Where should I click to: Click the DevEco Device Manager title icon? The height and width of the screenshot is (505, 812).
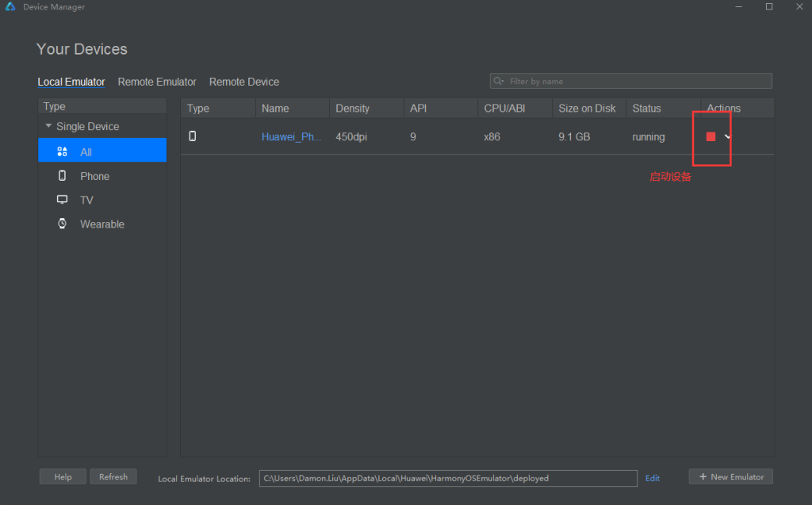10,6
